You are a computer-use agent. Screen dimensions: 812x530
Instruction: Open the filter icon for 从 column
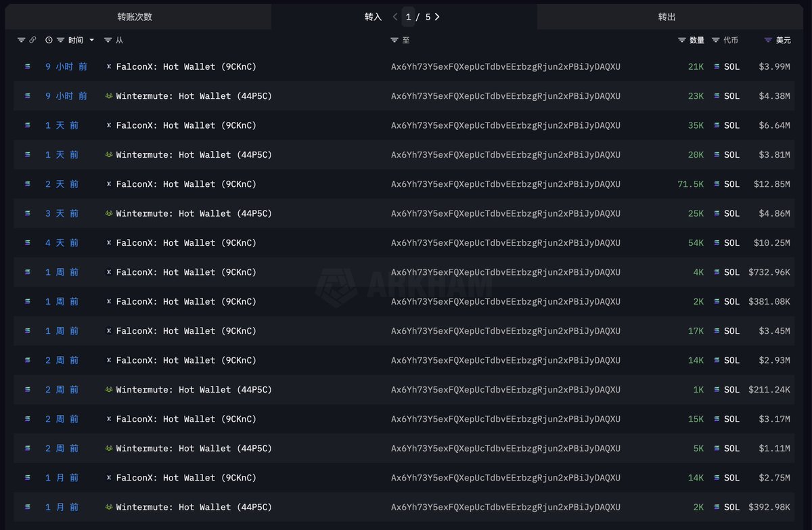coord(108,41)
